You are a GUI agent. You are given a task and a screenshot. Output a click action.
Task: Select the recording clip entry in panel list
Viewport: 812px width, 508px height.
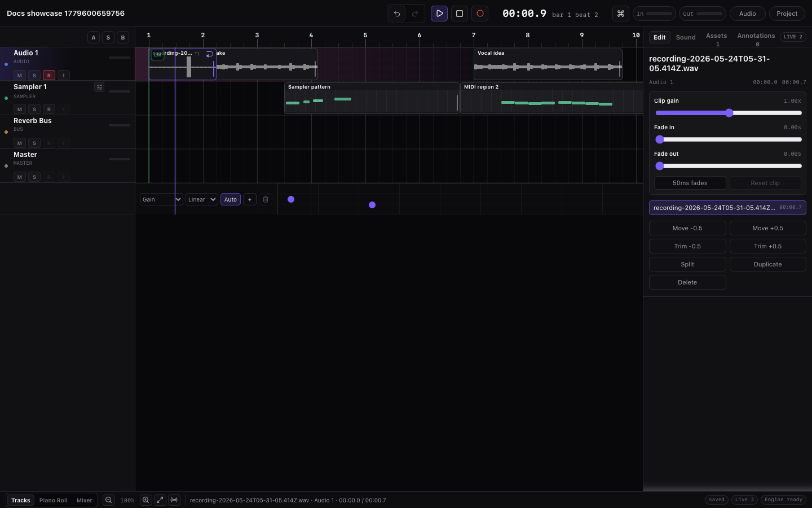pyautogui.click(x=727, y=208)
